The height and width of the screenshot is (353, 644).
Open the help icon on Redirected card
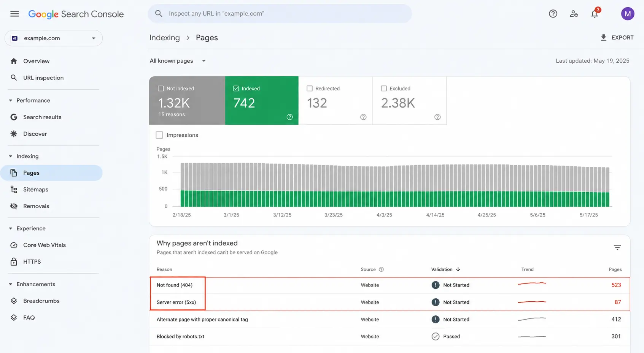click(x=363, y=117)
